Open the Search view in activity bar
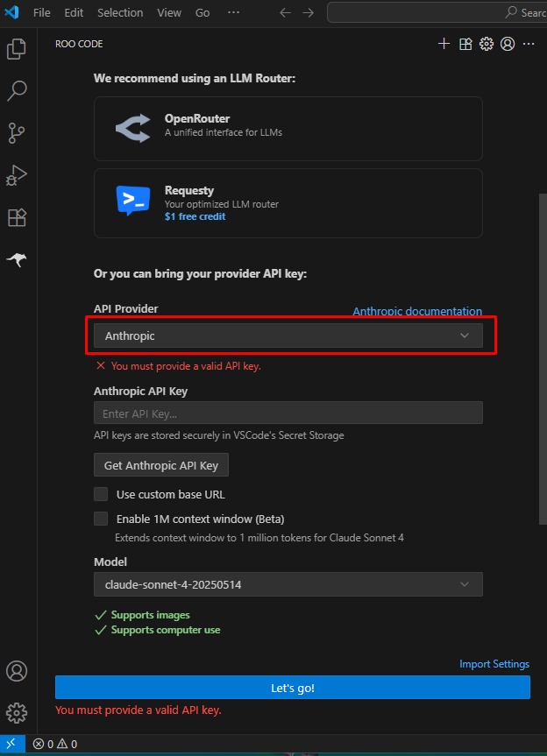Viewport: 547px width, 756px height. click(x=17, y=91)
